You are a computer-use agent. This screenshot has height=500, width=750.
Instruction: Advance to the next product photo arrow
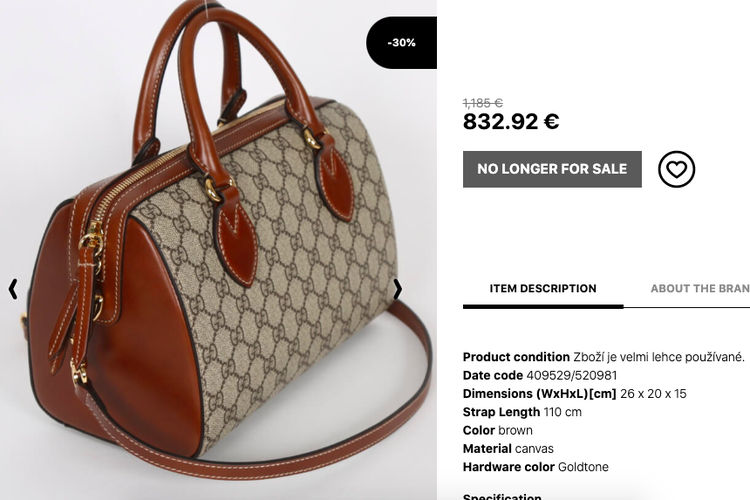(397, 289)
